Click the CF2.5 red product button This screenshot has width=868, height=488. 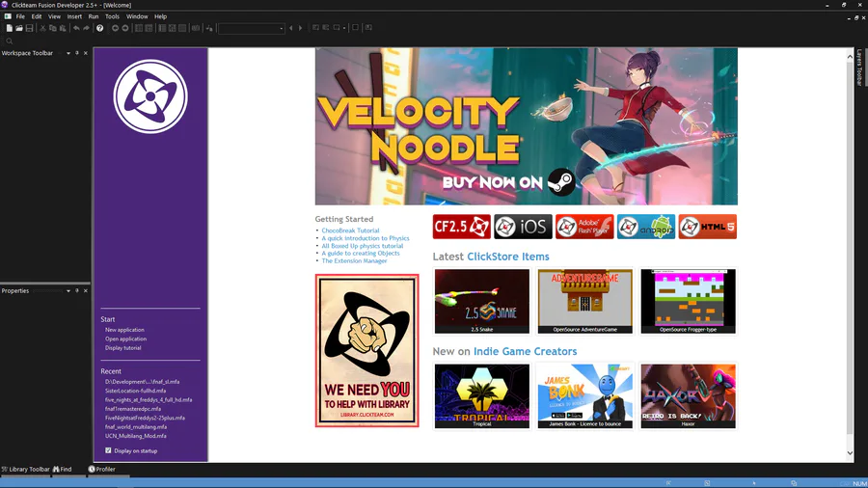pyautogui.click(x=462, y=227)
